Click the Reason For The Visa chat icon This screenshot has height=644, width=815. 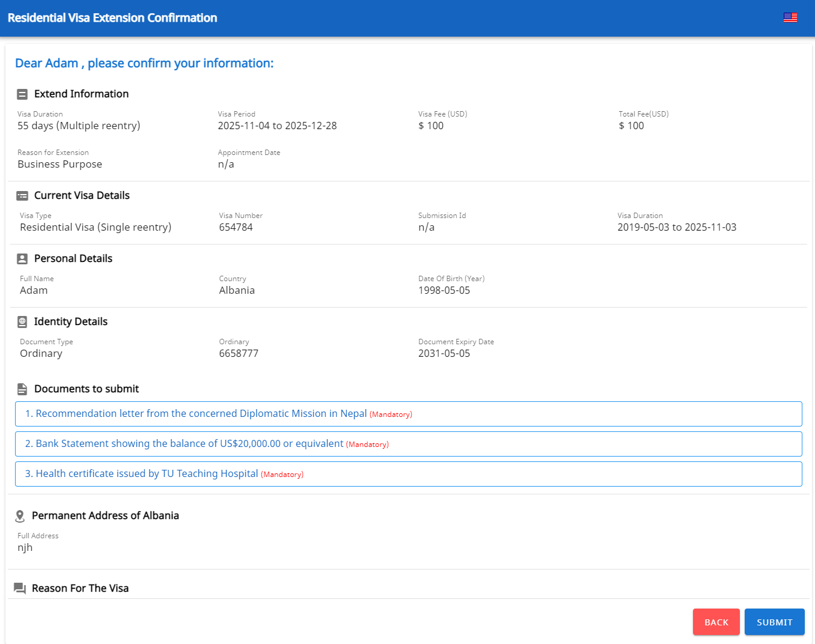pyautogui.click(x=20, y=589)
